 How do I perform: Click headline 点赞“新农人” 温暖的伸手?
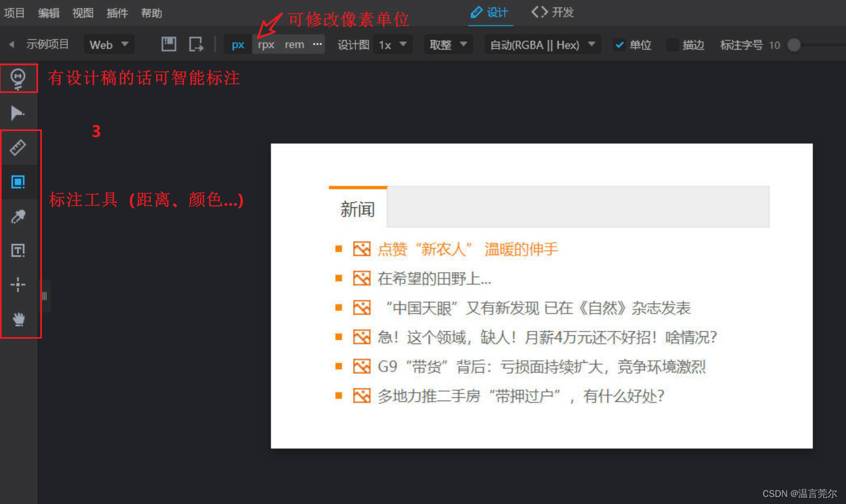[468, 250]
